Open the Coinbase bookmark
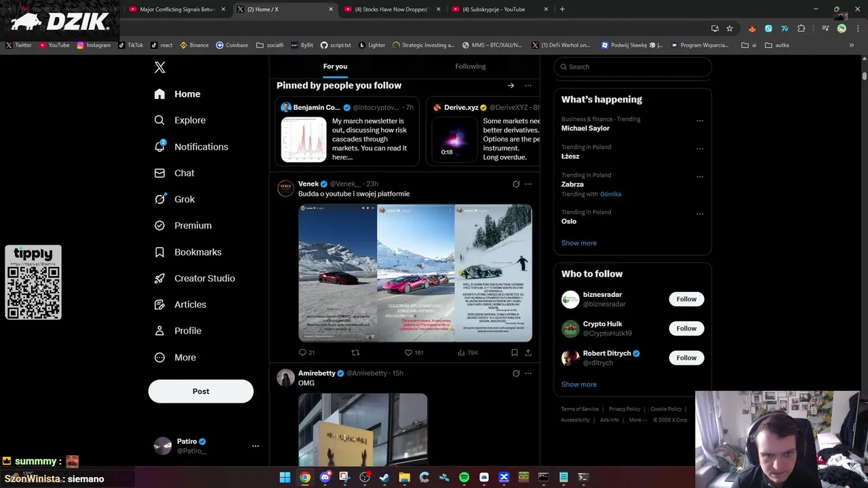This screenshot has width=868, height=488. tap(232, 45)
